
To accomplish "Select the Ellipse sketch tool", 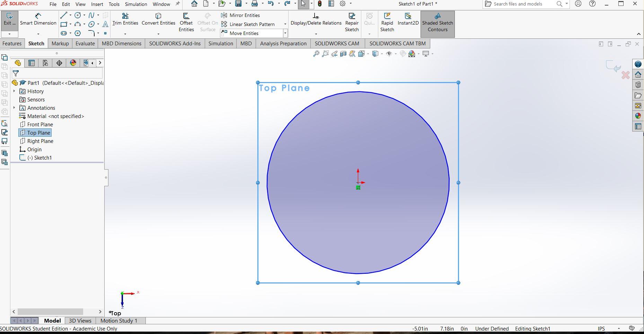I will [91, 24].
